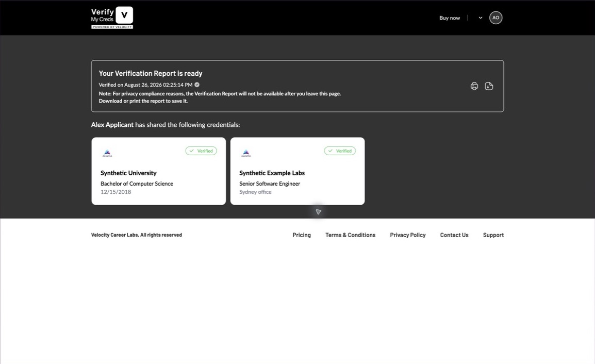Click Buy now in header
This screenshot has width=595, height=364.
click(449, 18)
